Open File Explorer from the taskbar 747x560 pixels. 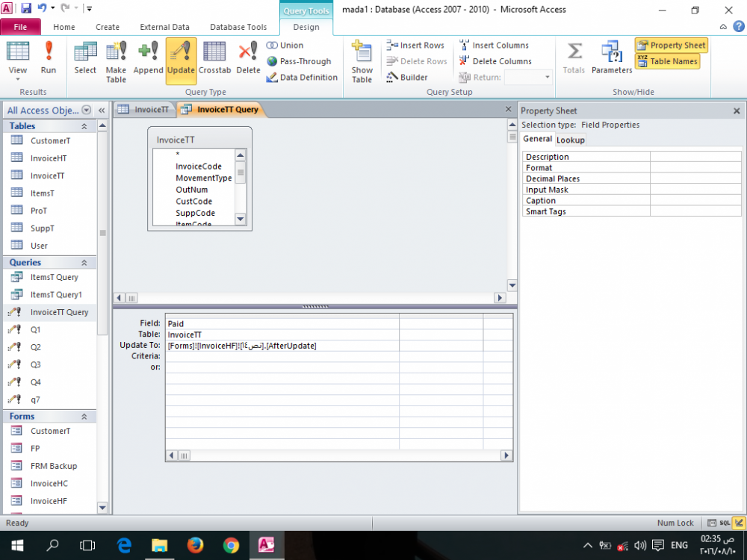click(160, 545)
